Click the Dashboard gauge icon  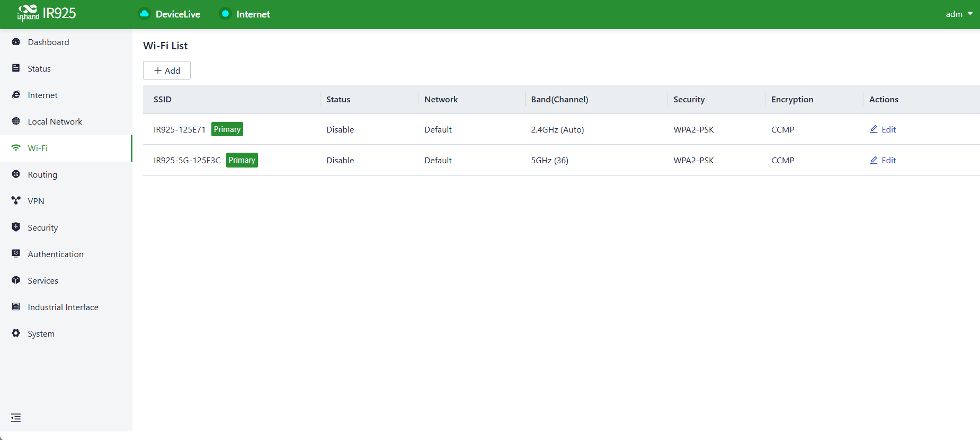16,42
